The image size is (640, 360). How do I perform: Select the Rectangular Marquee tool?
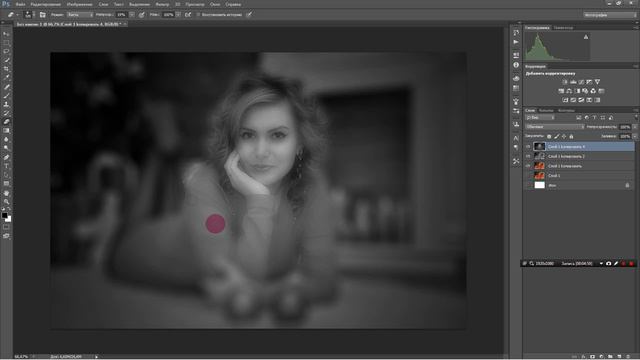[x=6, y=42]
